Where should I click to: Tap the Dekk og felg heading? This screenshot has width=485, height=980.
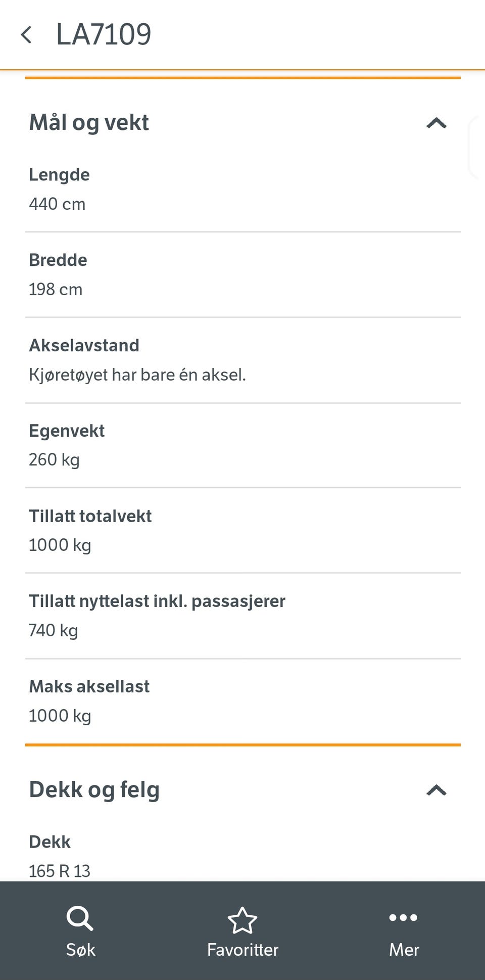click(94, 789)
